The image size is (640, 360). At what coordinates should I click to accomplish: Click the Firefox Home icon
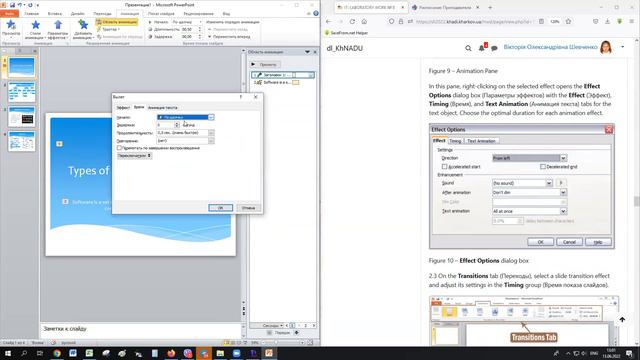click(364, 21)
